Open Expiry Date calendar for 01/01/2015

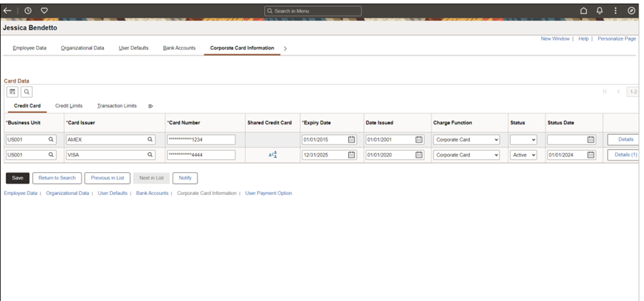(352, 140)
